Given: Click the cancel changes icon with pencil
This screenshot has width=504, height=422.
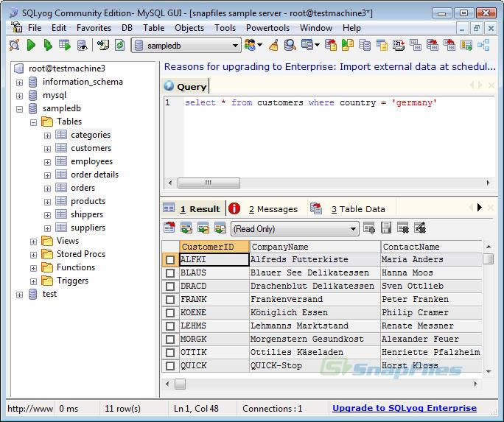Looking at the screenshot, I should pos(420,228).
